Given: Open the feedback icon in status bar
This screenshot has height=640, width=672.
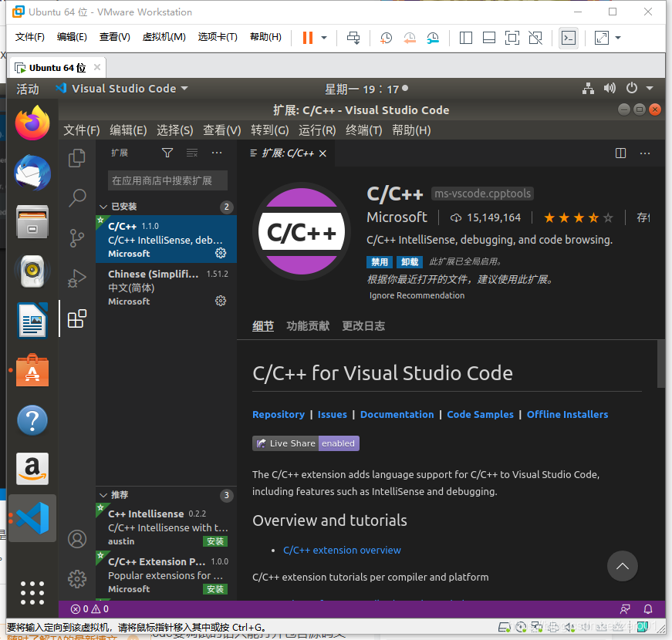Looking at the screenshot, I should 625,608.
